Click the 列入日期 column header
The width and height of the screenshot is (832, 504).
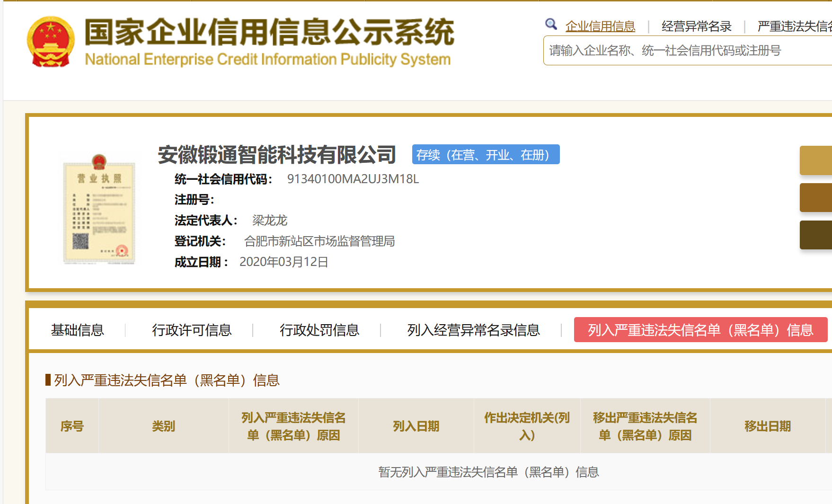tap(416, 426)
